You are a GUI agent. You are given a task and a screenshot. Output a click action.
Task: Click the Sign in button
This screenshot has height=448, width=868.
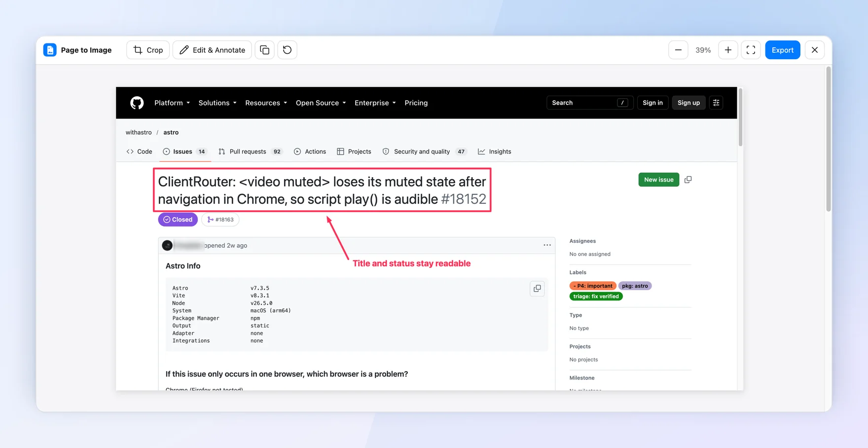pyautogui.click(x=652, y=103)
